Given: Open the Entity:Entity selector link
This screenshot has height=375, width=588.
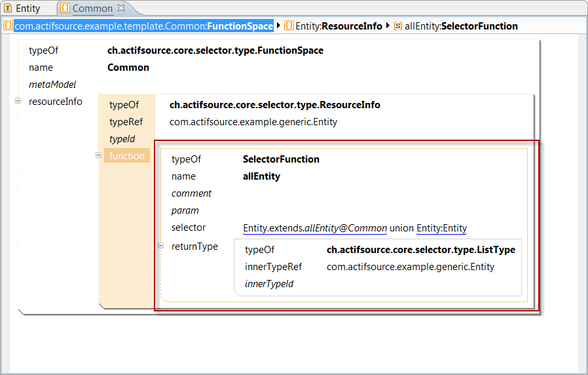Looking at the screenshot, I should tap(441, 228).
